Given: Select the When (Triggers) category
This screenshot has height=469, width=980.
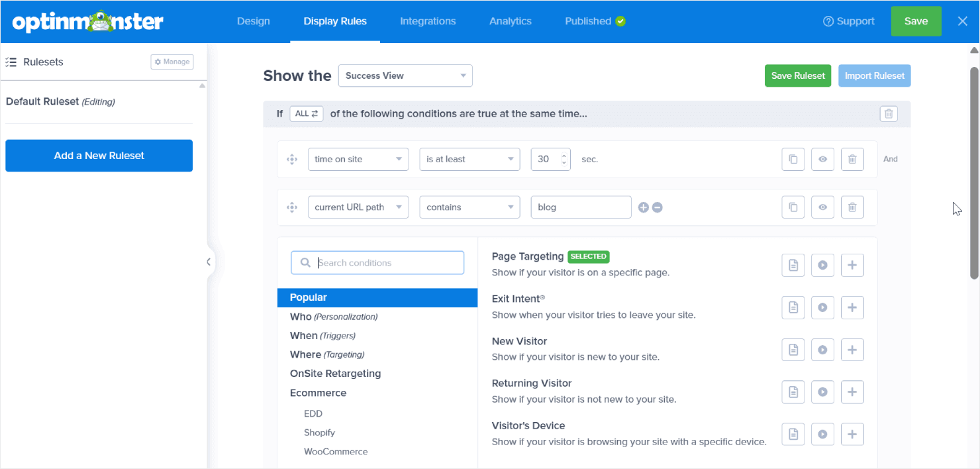Looking at the screenshot, I should tap(322, 336).
